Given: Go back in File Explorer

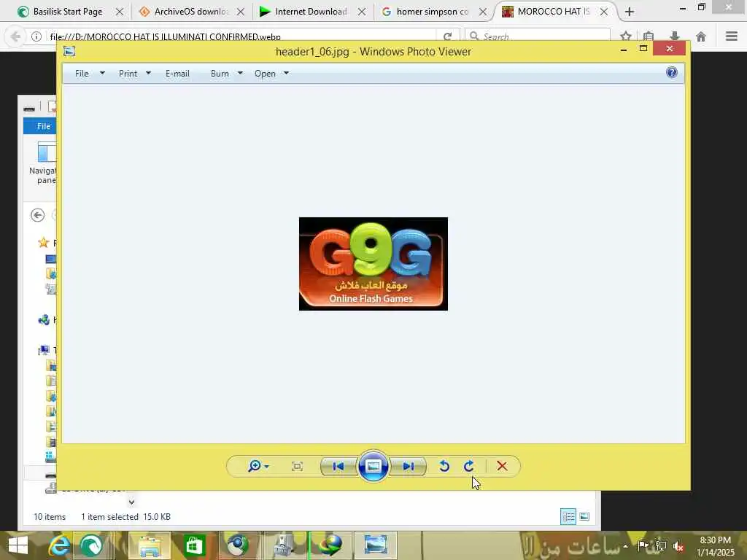Looking at the screenshot, I should click(x=38, y=215).
